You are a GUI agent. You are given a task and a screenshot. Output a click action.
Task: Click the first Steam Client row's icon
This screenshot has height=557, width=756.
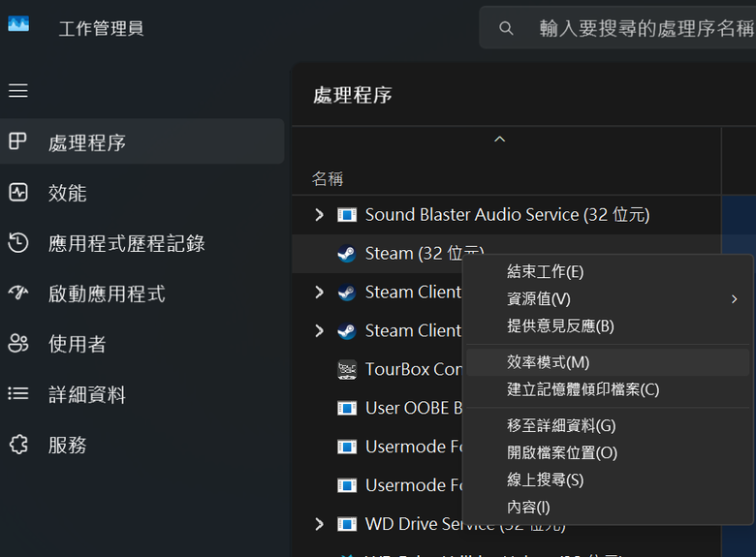347,292
